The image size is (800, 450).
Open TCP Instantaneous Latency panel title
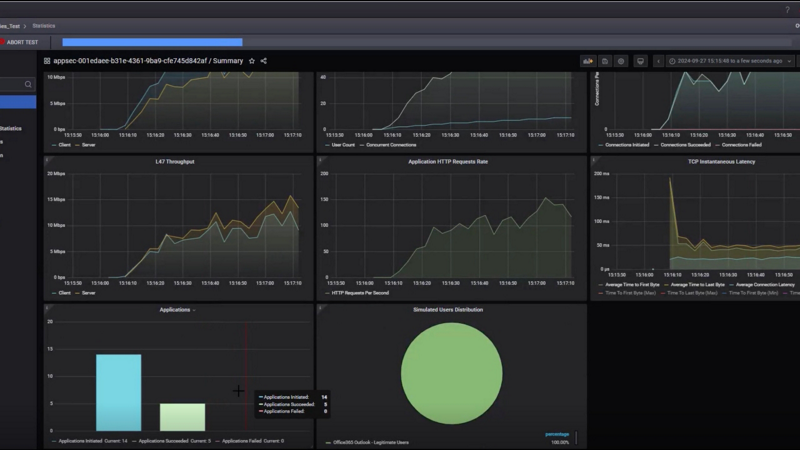click(x=721, y=162)
